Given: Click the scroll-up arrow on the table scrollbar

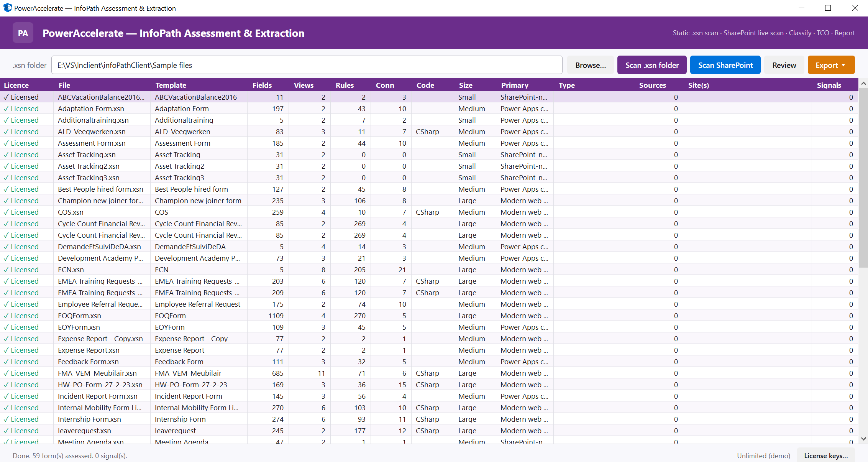Looking at the screenshot, I should click(863, 83).
